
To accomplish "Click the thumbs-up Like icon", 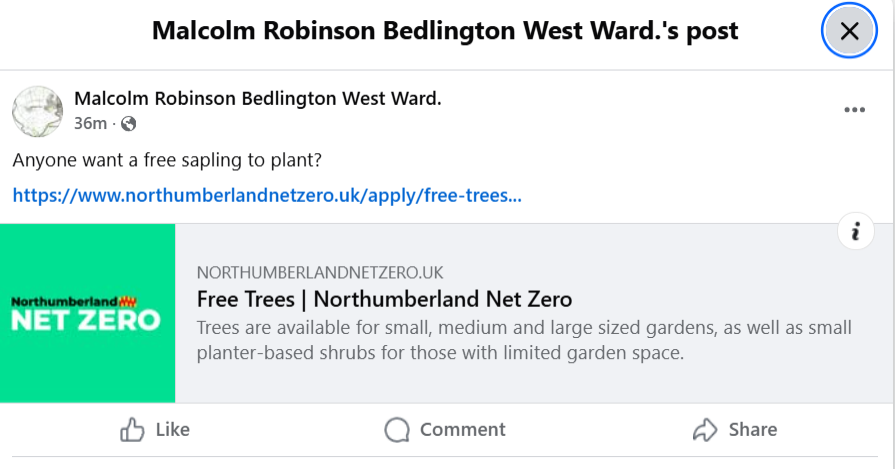I will [133, 430].
